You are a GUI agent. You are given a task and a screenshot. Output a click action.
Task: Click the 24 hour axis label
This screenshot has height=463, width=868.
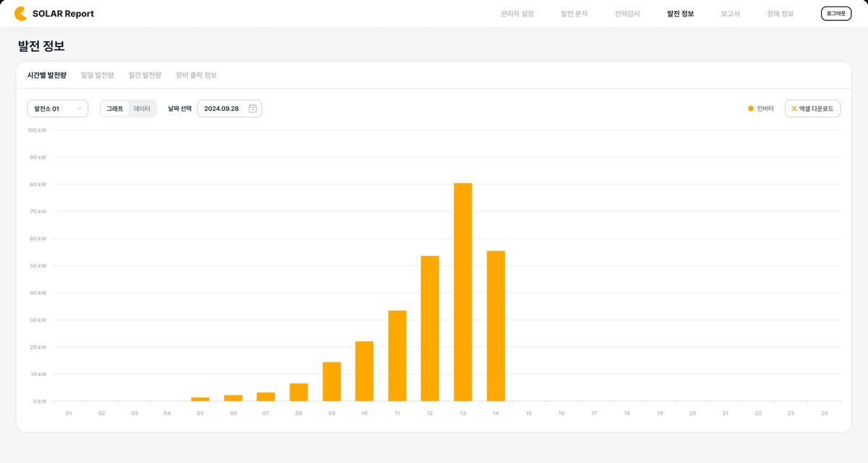[x=824, y=413]
